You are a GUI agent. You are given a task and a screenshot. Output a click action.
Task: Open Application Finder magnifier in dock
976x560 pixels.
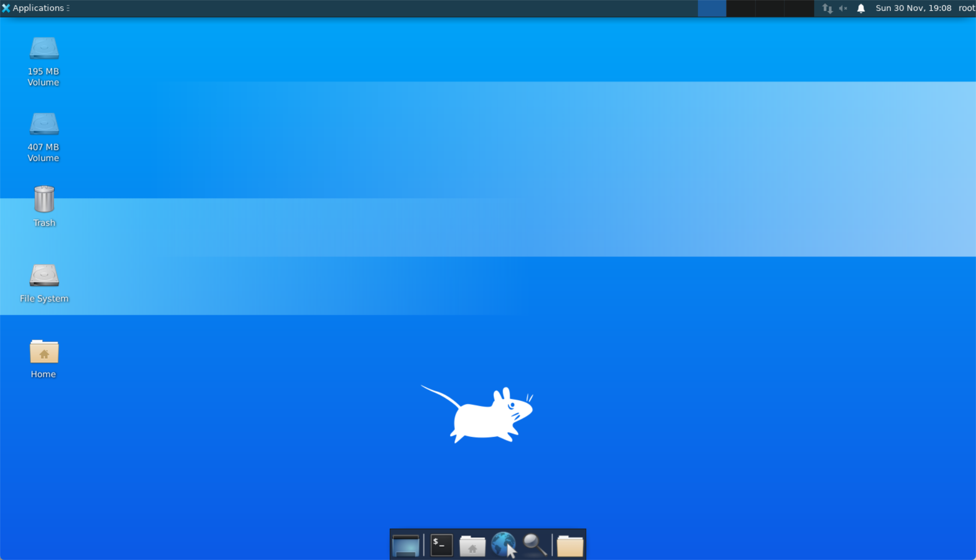tap(534, 545)
